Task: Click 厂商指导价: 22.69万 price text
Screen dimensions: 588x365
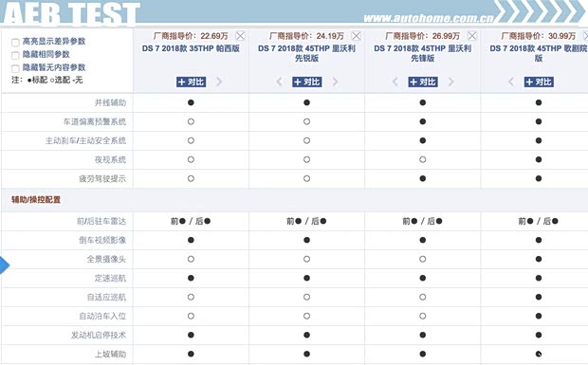Action: (x=191, y=36)
